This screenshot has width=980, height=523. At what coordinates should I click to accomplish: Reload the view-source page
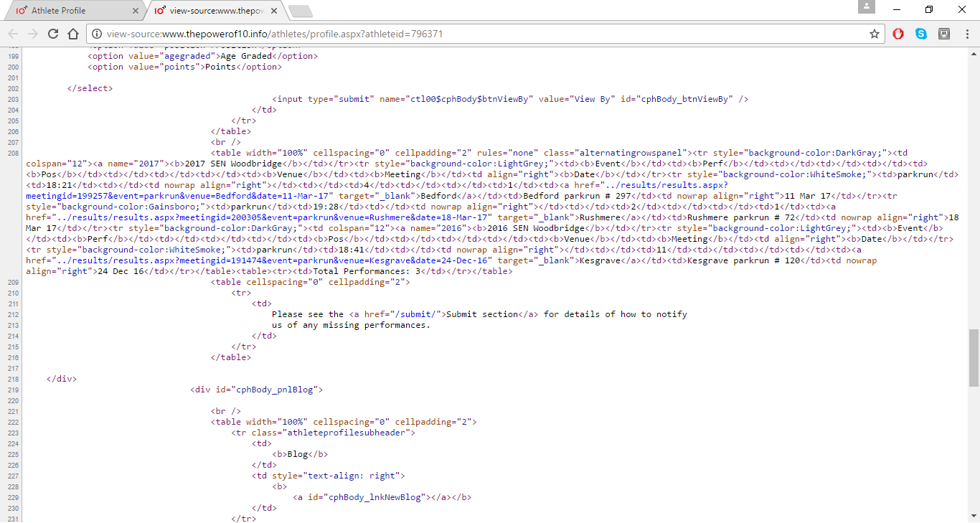52,34
